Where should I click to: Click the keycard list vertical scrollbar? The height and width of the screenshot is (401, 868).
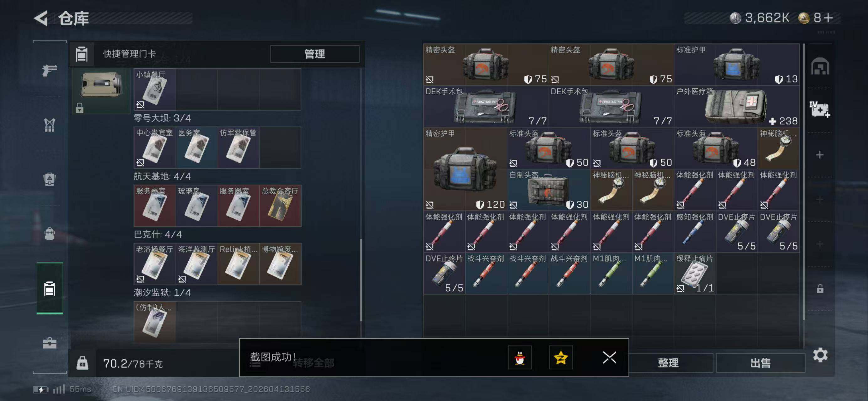[x=360, y=279]
